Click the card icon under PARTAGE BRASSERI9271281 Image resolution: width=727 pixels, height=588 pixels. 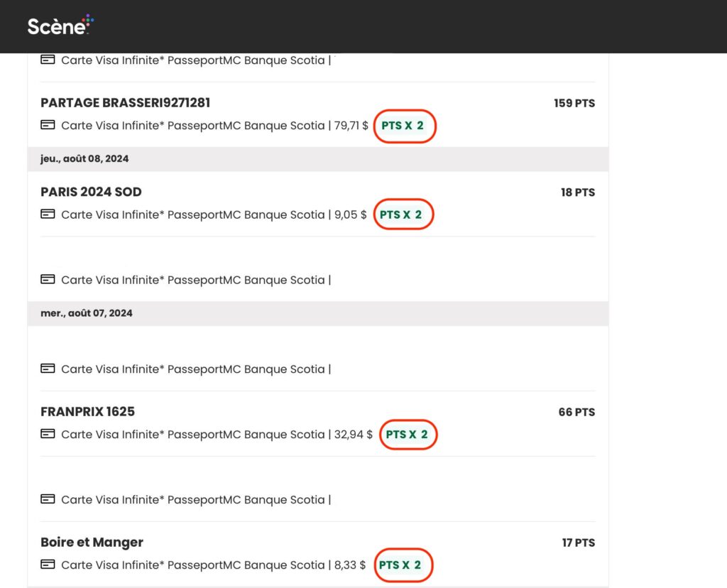coord(48,125)
